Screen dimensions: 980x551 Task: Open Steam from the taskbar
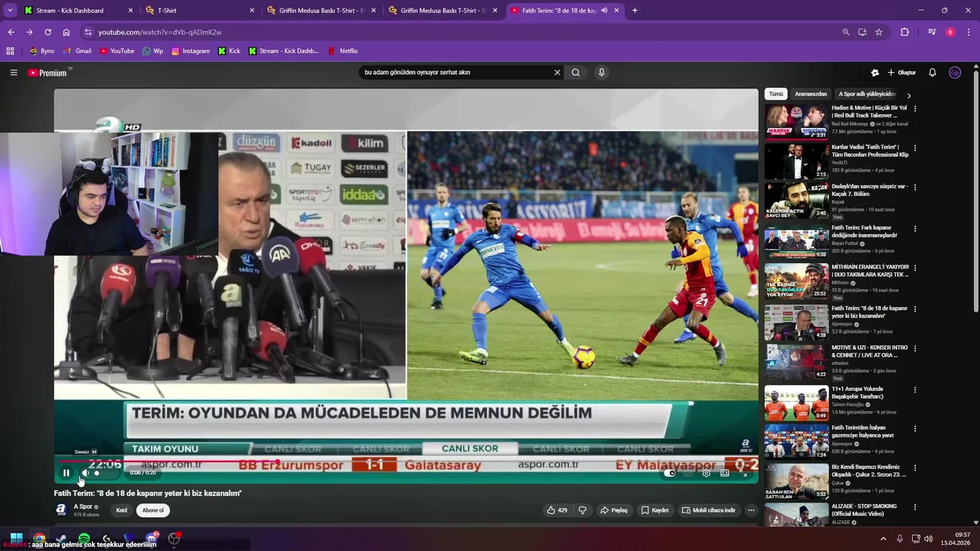click(x=61, y=539)
